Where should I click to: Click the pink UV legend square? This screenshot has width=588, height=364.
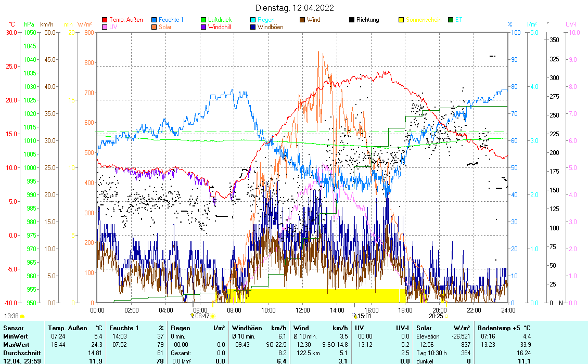pyautogui.click(x=105, y=27)
